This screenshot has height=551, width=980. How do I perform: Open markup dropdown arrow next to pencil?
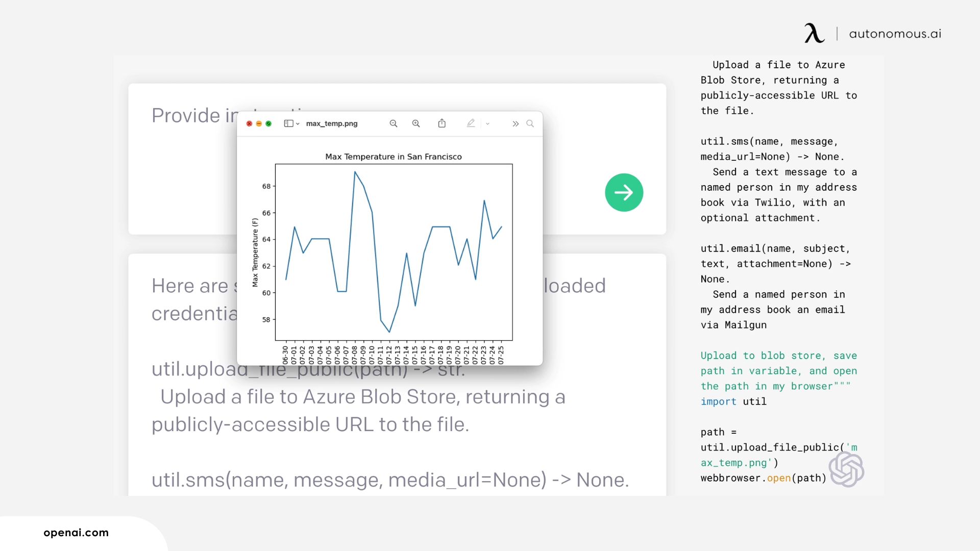(x=487, y=124)
